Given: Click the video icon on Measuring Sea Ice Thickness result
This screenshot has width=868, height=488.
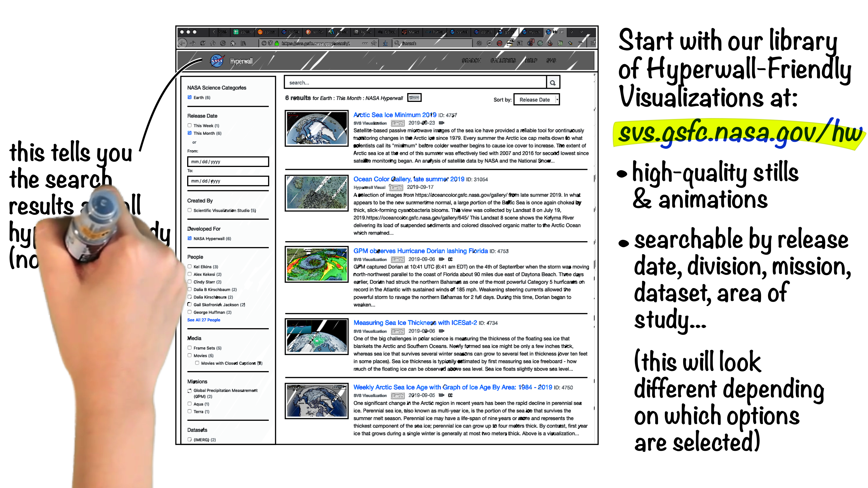Looking at the screenshot, I should 442,331.
